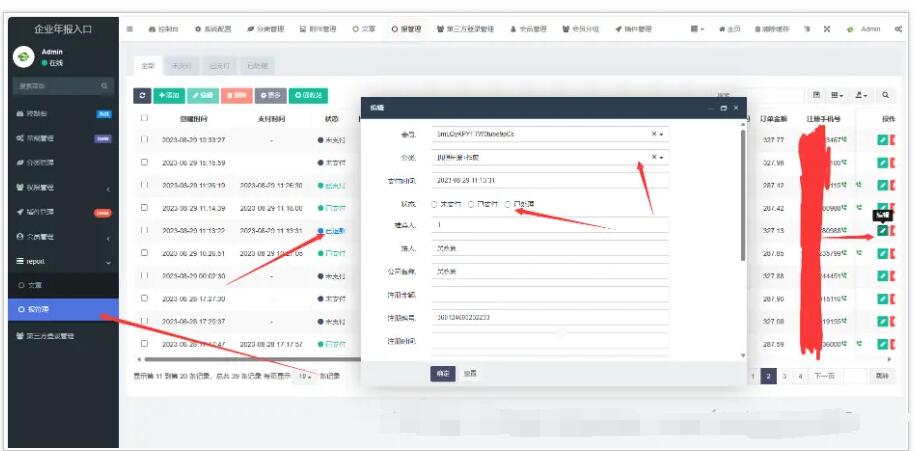
Task: Select the third status radio 已处理 in the dialog
Action: [508, 204]
